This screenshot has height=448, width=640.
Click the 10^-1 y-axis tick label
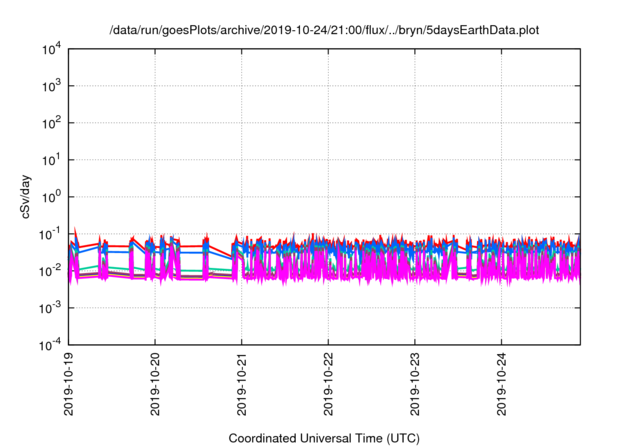click(x=50, y=235)
